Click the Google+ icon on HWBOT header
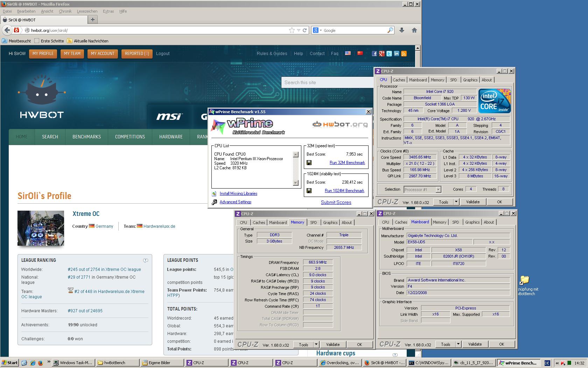Viewport: 588px width, 368px height. [x=382, y=54]
